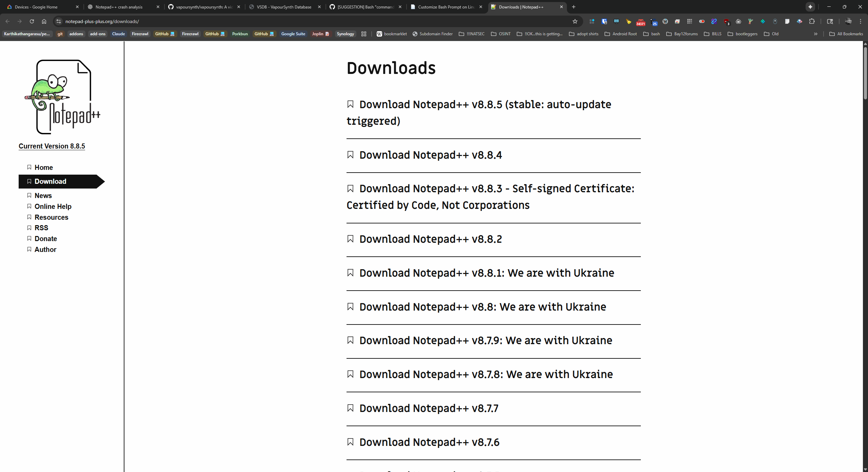Click the browser reload button
This screenshot has width=868, height=472.
(32, 21)
